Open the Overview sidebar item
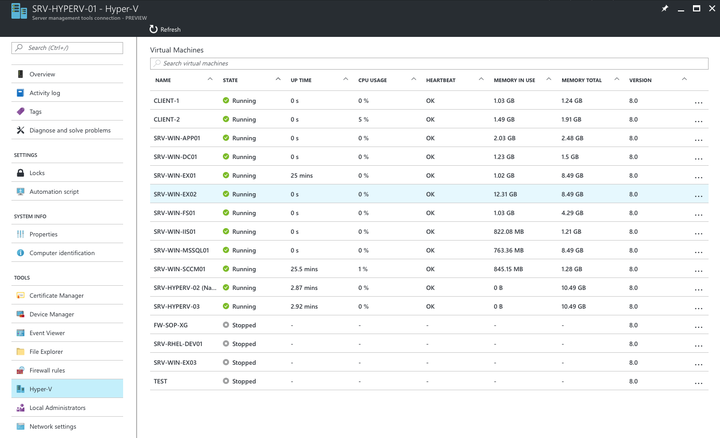 (x=67, y=74)
